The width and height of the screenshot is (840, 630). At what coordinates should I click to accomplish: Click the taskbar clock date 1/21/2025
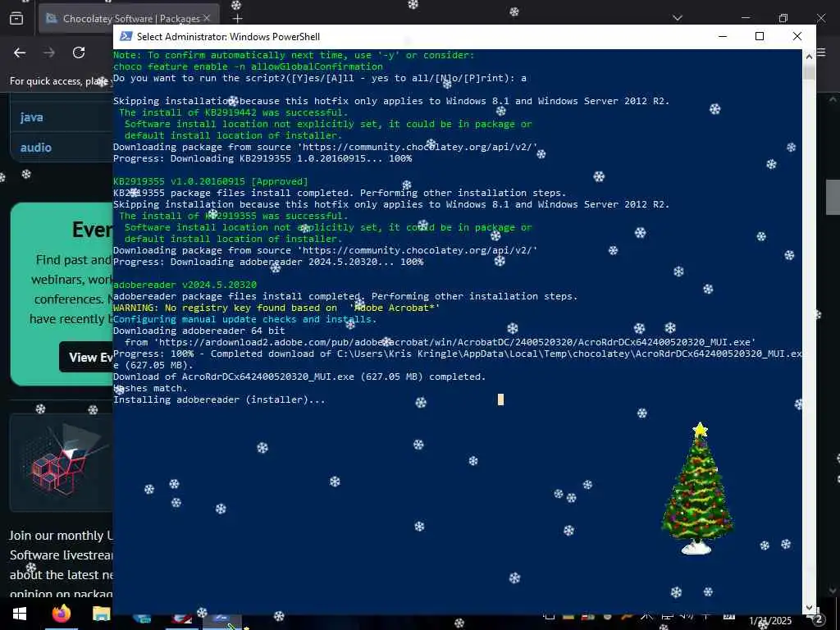769,620
